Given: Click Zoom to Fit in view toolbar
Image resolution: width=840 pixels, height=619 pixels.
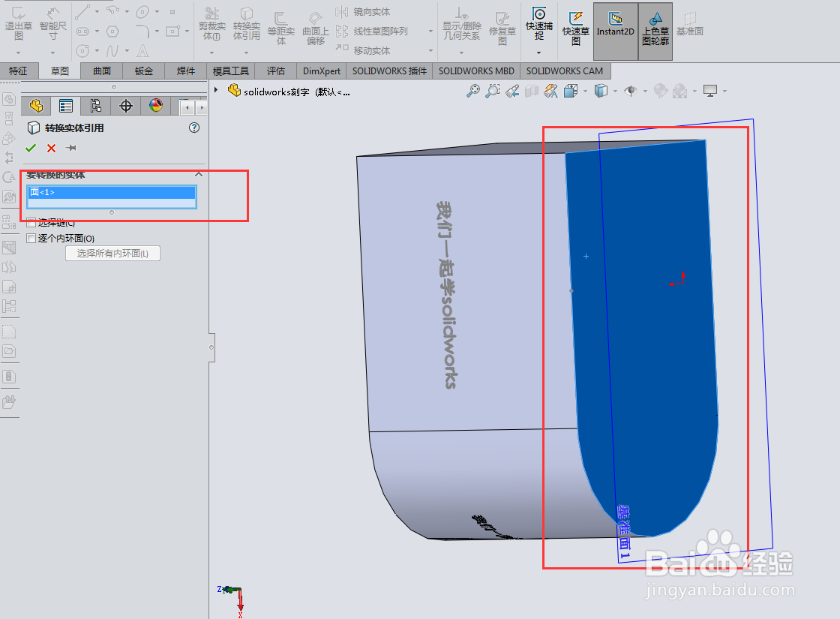Looking at the screenshot, I should tap(473, 91).
